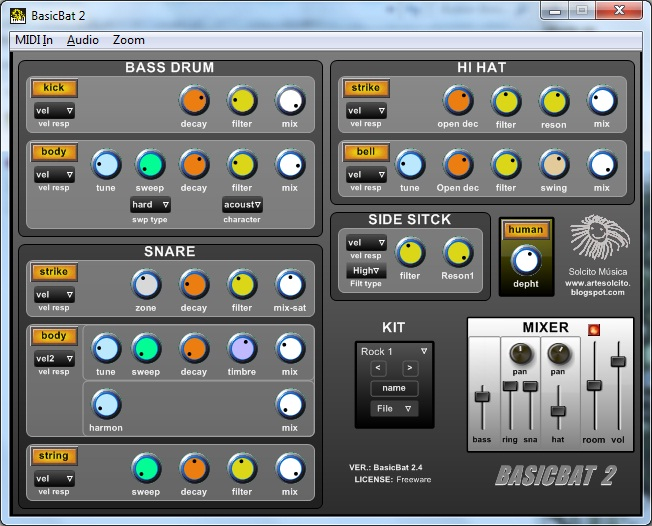The height and width of the screenshot is (526, 652).
Task: Toggle the Hi Hat bell button
Action: point(367,153)
